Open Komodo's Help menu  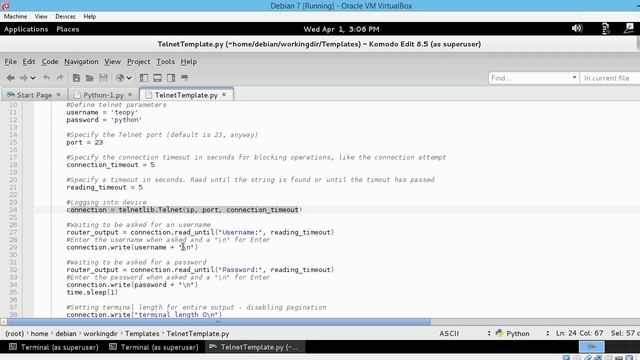[x=189, y=62]
